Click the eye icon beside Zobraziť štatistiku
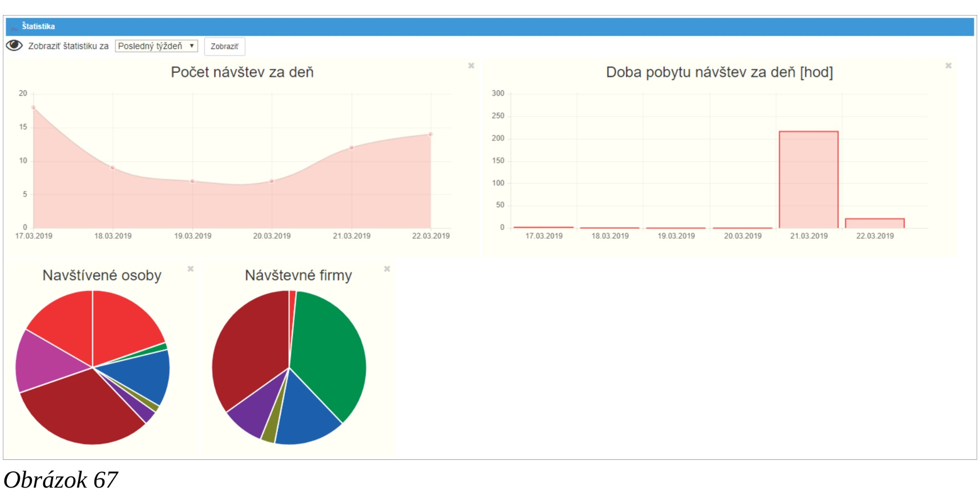 (14, 45)
